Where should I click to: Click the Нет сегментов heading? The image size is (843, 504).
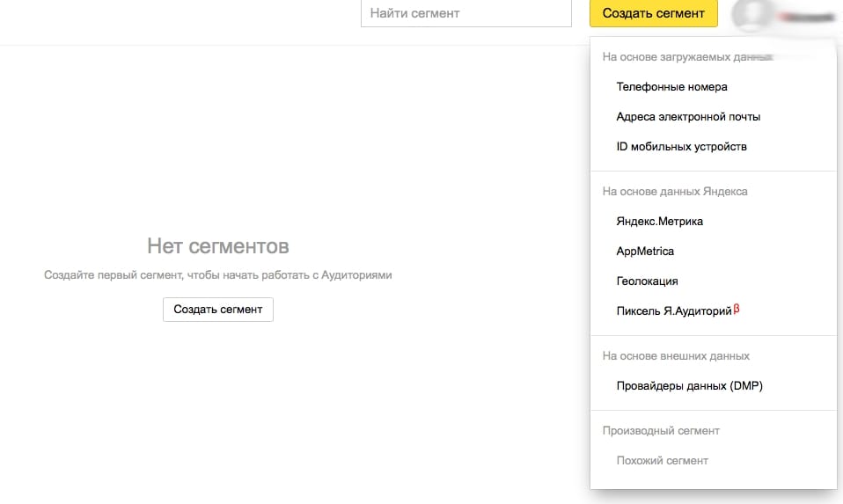click(x=218, y=246)
